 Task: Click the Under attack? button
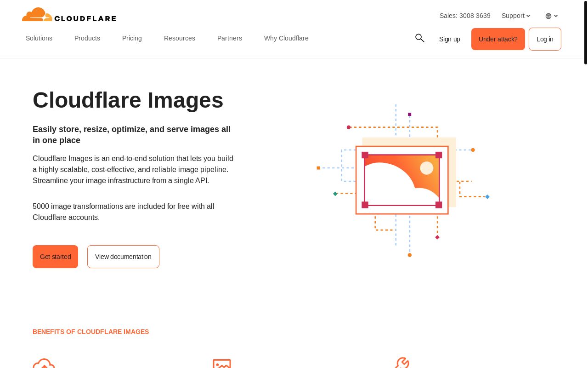[x=498, y=39]
